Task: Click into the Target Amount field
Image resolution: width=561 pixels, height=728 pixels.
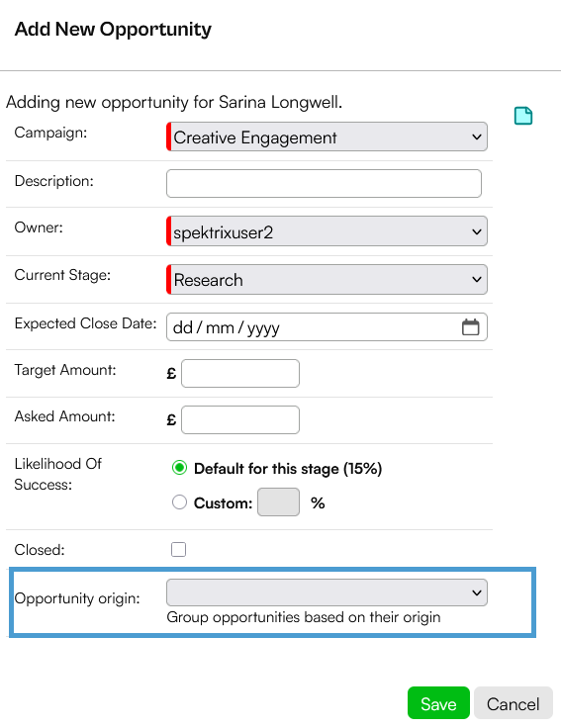Action: [240, 373]
